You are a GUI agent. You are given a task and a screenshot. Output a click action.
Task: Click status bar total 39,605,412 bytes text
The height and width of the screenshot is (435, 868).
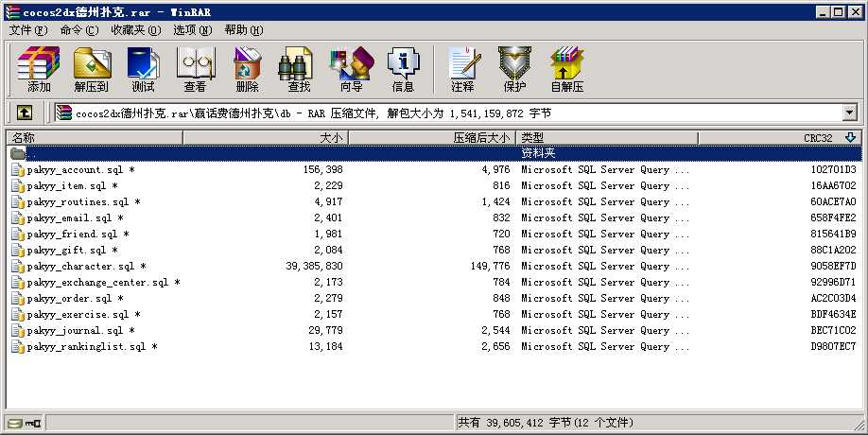click(545, 423)
